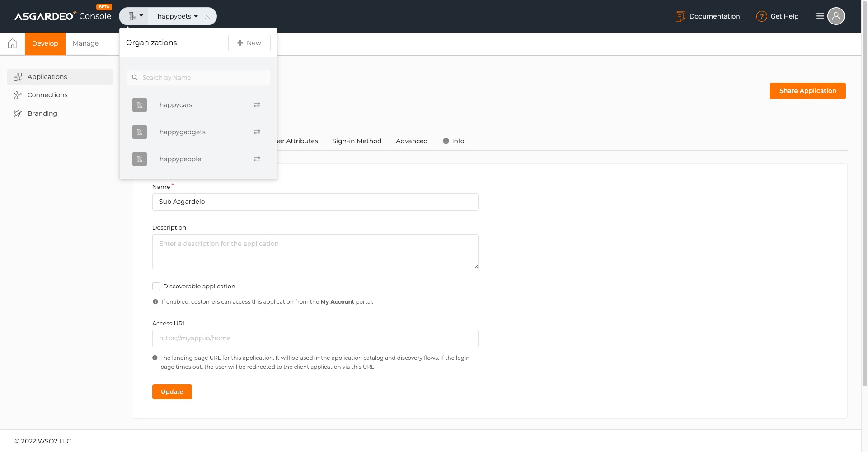Focus the Search by Name field
The image size is (868, 452).
pos(198,78)
